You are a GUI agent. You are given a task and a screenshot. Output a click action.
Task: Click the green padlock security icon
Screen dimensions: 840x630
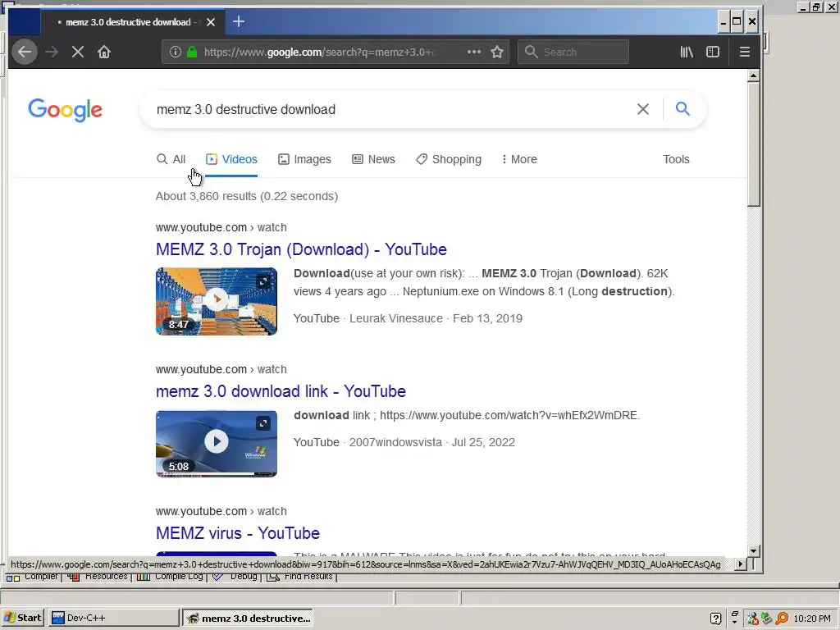[192, 52]
